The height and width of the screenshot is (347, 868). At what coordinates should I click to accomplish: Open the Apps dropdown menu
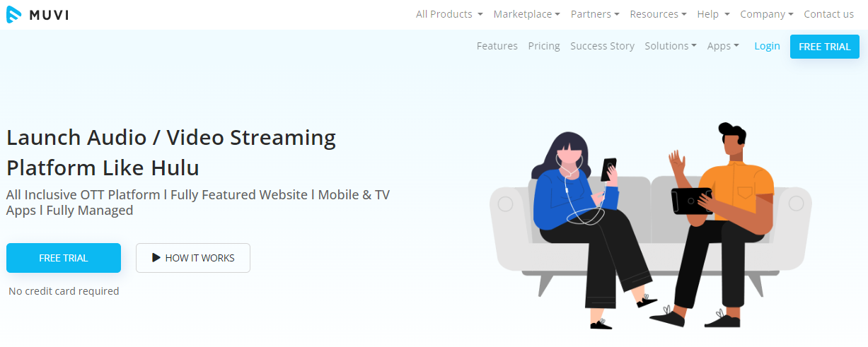pos(723,46)
